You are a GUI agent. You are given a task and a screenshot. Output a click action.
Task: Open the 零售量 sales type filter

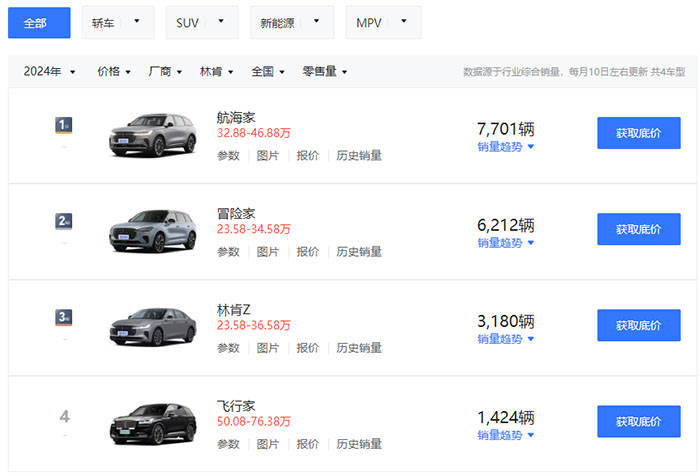(x=325, y=71)
